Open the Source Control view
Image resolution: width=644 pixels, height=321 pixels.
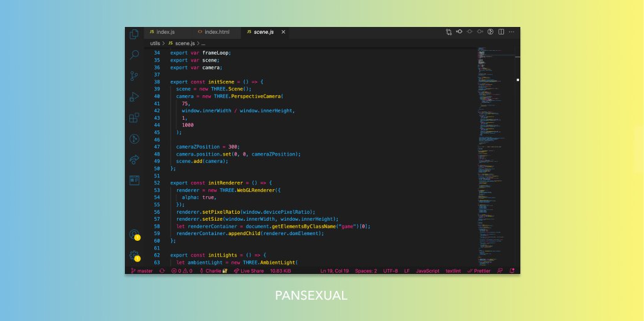(134, 76)
